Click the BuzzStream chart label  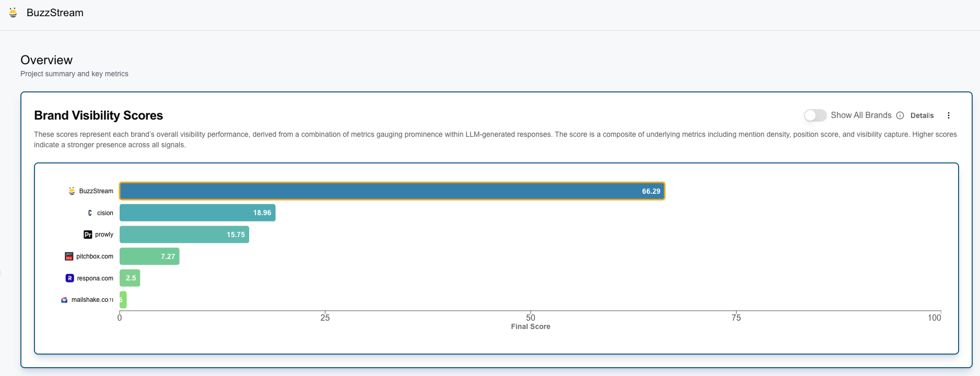[96, 191]
